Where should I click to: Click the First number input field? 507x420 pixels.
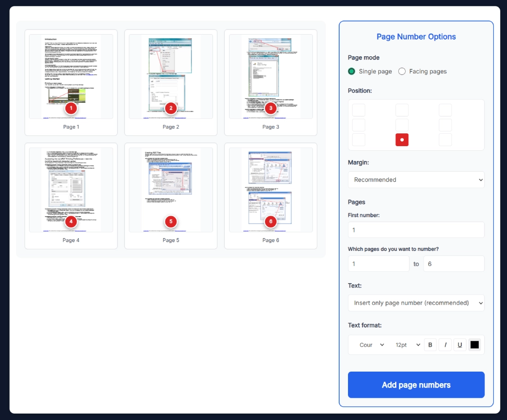click(x=416, y=230)
